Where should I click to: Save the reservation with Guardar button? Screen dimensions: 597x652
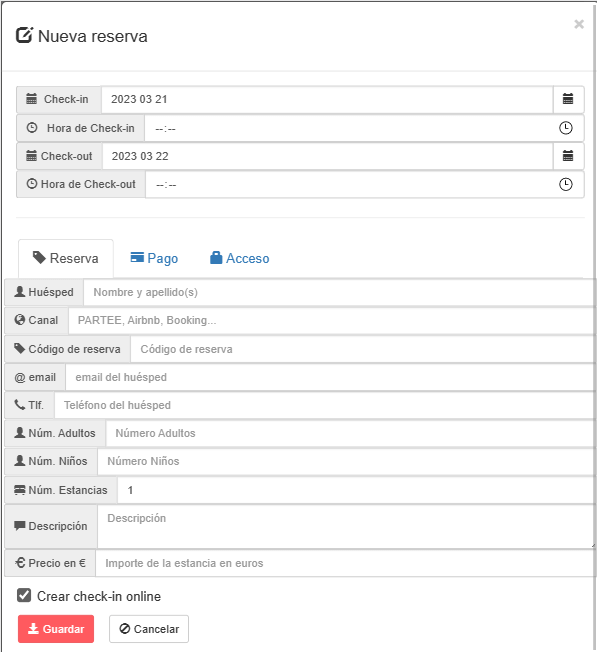pos(56,629)
